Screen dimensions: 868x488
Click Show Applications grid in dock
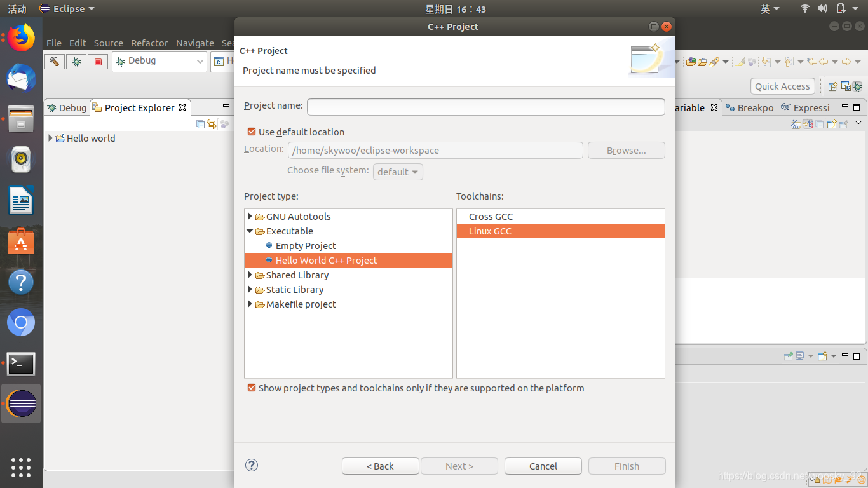coord(21,467)
